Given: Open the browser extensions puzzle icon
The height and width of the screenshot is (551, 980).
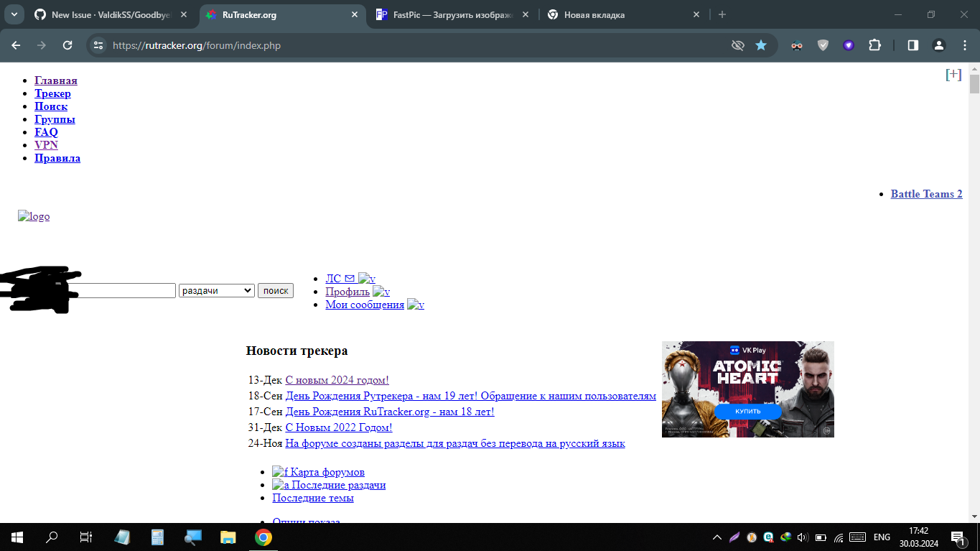Looking at the screenshot, I should (874, 45).
